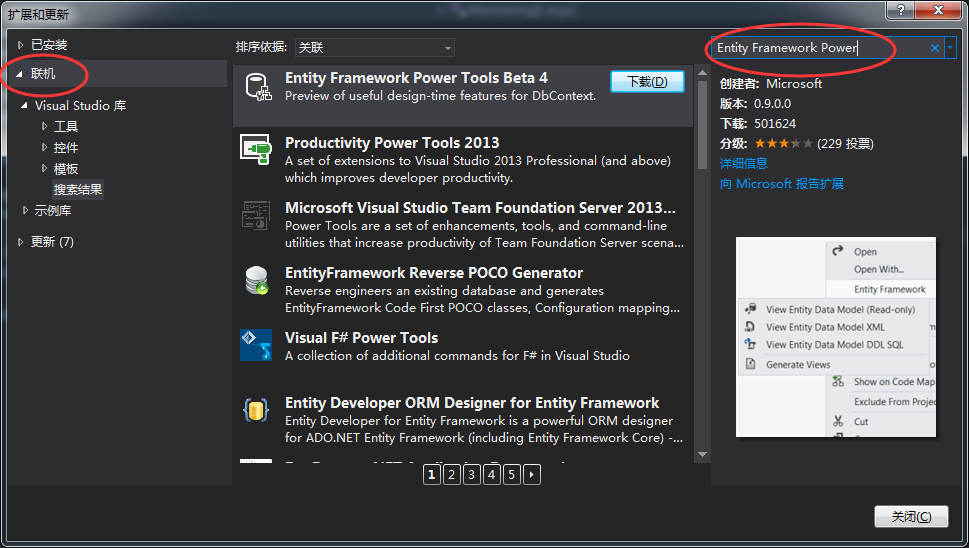Click the EntityFramework Reverse POCO Generator icon
The image size is (969, 548).
(256, 280)
